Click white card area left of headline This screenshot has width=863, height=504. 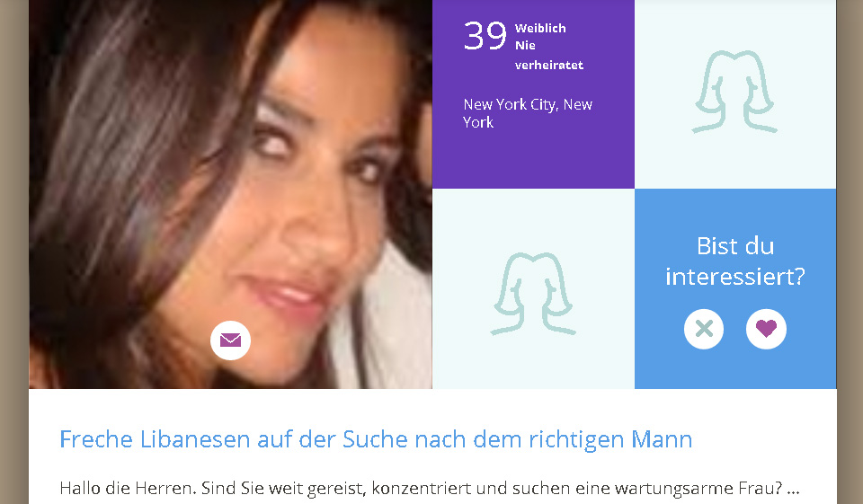[x=44, y=440]
